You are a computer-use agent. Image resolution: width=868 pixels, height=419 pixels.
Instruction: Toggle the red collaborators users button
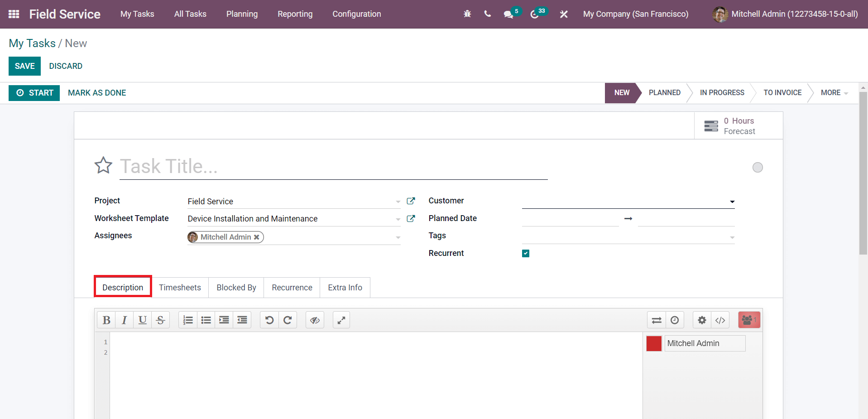(x=749, y=320)
